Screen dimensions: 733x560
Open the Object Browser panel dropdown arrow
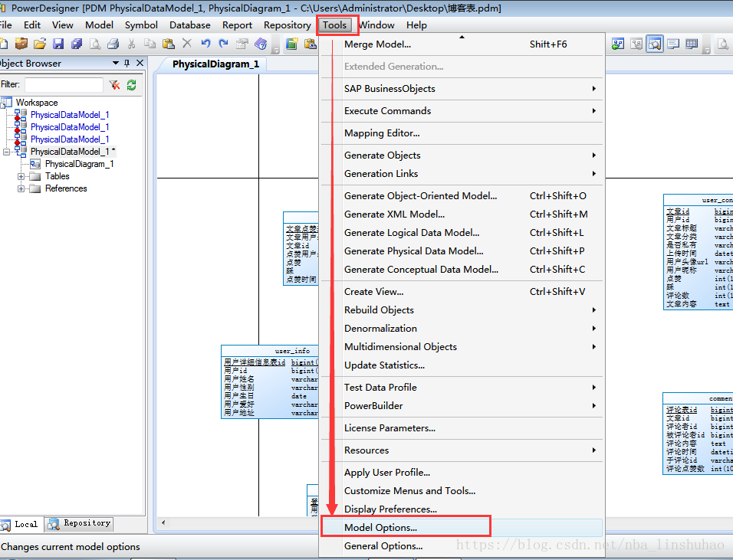116,63
